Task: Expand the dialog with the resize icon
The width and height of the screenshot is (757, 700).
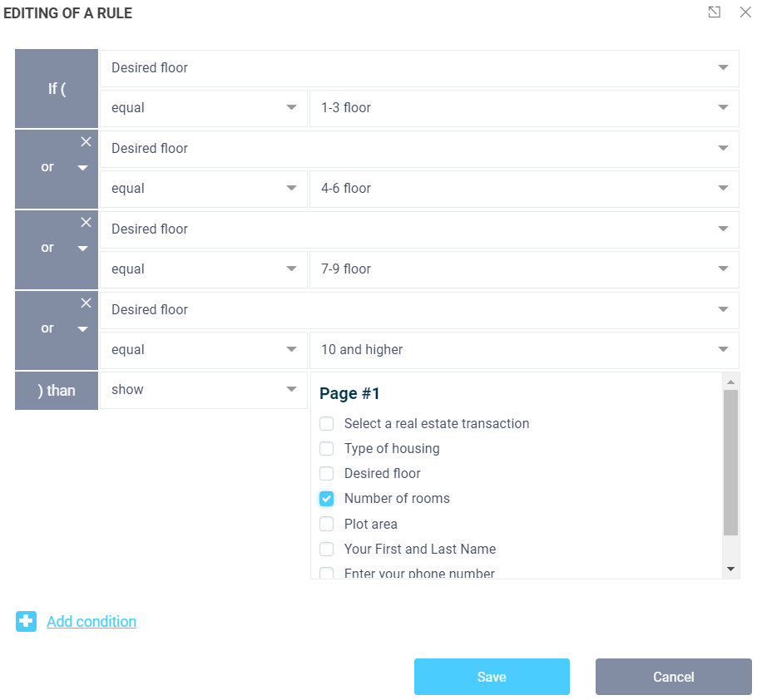Action: 714,12
